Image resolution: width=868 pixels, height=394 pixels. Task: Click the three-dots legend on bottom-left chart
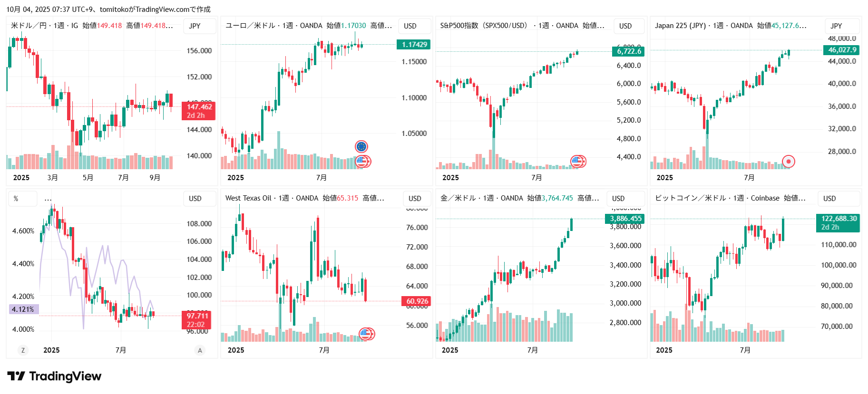pyautogui.click(x=48, y=199)
